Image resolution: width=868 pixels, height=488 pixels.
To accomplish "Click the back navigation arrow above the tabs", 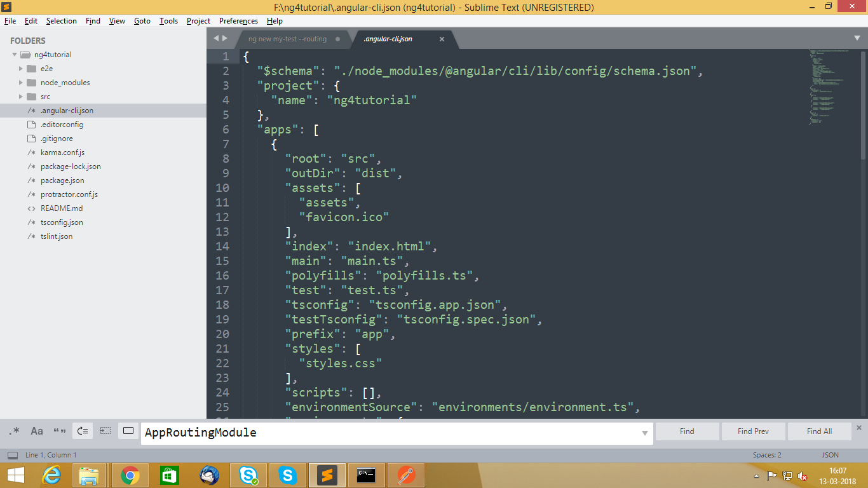I will (x=216, y=38).
